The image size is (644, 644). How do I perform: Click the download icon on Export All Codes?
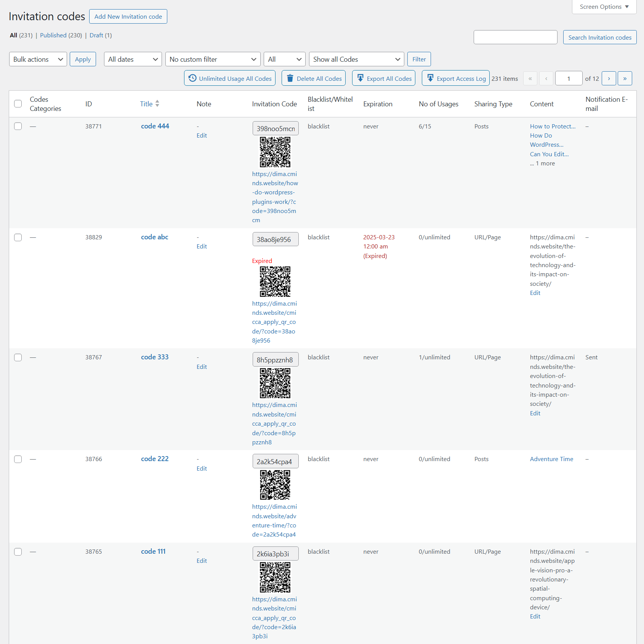(x=360, y=78)
